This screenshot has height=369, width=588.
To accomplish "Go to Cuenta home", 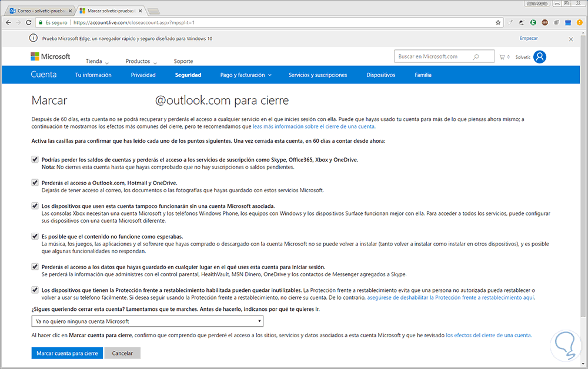I will (x=44, y=75).
